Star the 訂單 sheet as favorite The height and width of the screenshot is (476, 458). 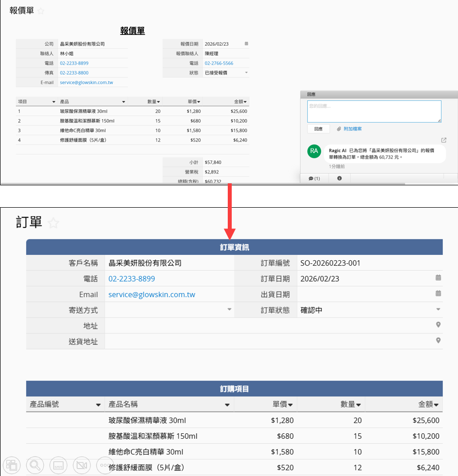point(54,223)
